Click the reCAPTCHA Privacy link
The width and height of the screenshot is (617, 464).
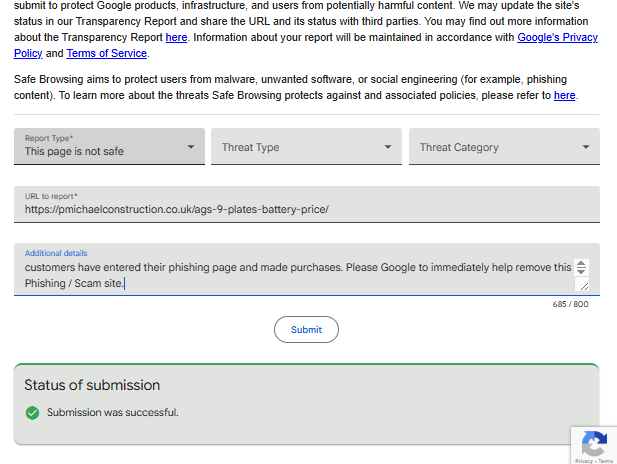(x=583, y=461)
